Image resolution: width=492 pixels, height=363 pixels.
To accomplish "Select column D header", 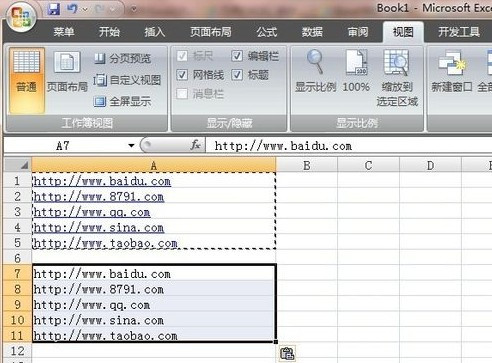I will (x=430, y=165).
